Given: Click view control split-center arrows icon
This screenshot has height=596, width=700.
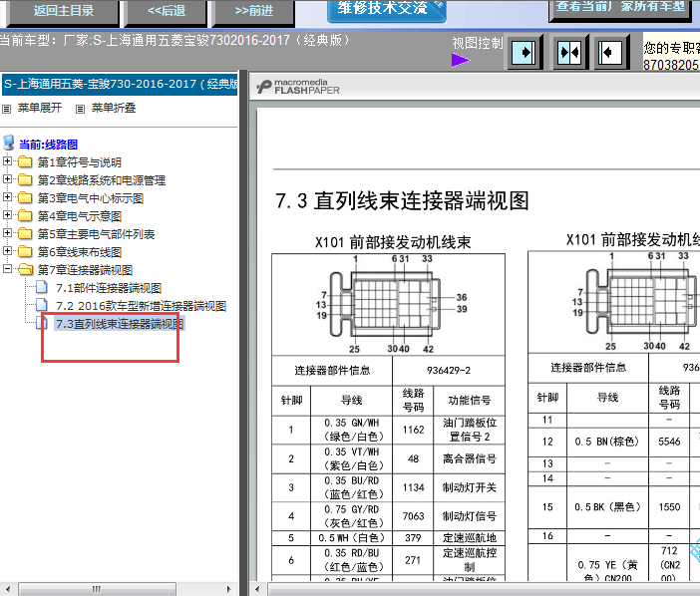Looking at the screenshot, I should [x=569, y=52].
